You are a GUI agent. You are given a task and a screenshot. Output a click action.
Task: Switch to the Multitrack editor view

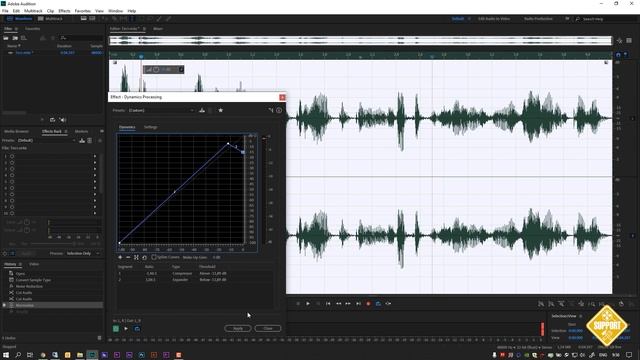(x=50, y=19)
